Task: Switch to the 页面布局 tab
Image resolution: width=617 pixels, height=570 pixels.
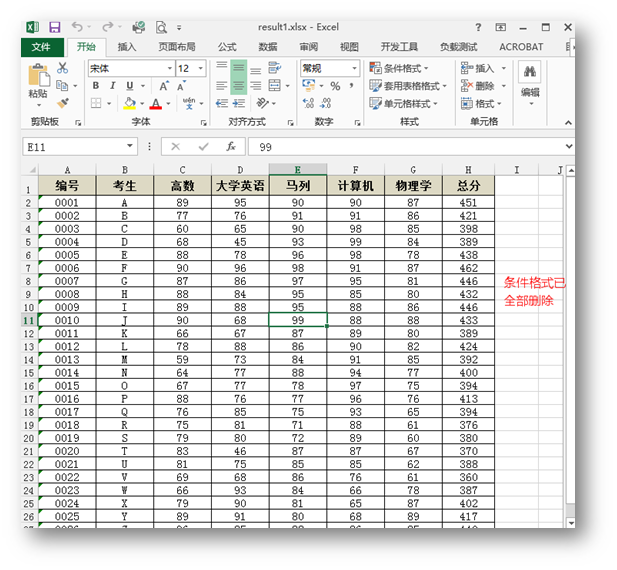Action: point(177,47)
